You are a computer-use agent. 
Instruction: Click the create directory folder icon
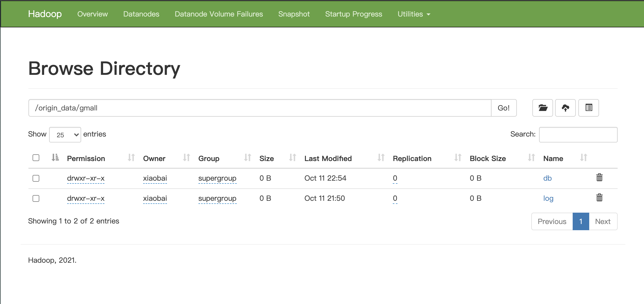pos(542,108)
